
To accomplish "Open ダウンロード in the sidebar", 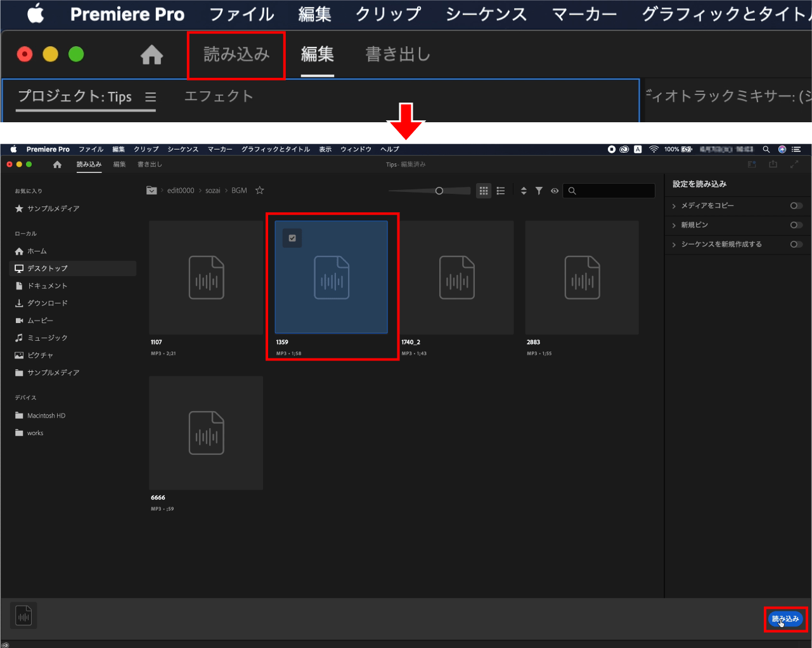I will coord(41,303).
